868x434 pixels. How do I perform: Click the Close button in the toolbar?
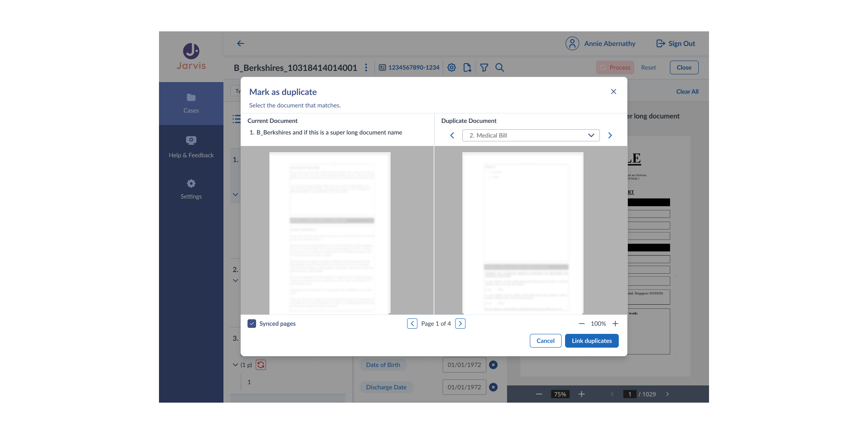(x=684, y=67)
